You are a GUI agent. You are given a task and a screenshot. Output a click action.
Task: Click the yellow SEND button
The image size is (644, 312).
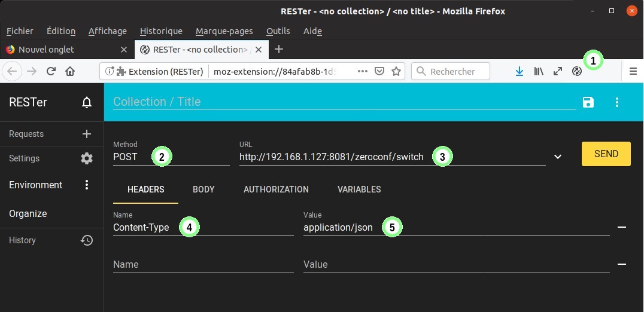pos(606,154)
